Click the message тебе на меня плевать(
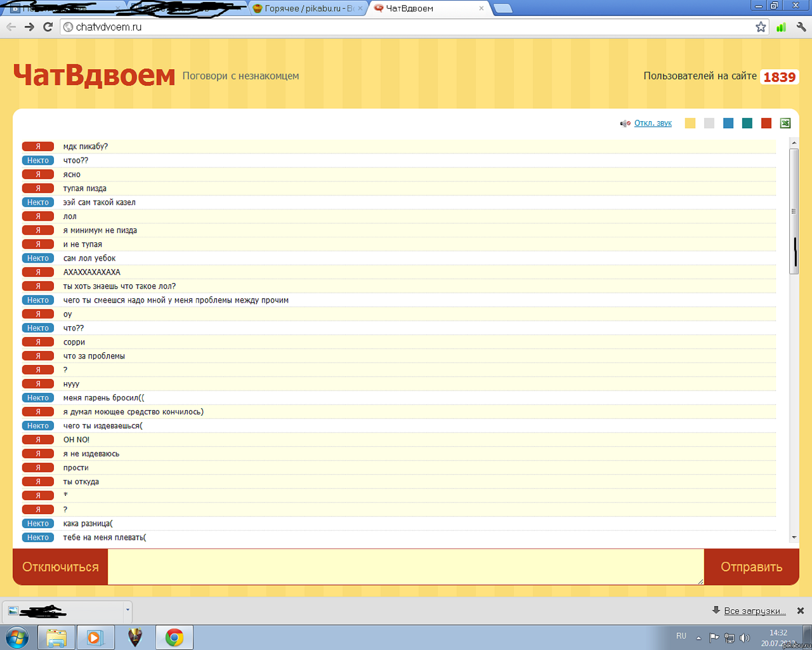812x650 pixels. (105, 538)
